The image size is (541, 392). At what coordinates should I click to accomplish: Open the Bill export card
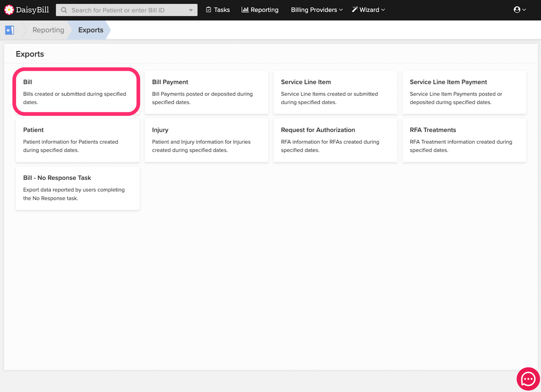pos(77,92)
